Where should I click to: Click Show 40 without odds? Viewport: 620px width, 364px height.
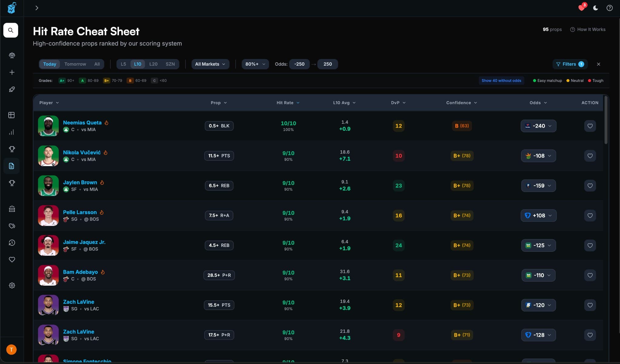point(501,80)
